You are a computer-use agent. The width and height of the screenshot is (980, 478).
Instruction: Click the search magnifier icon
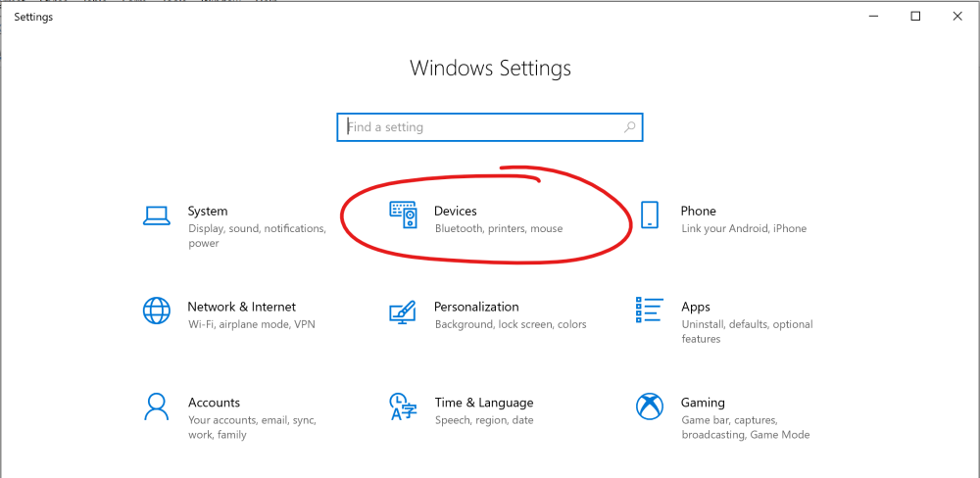629,126
